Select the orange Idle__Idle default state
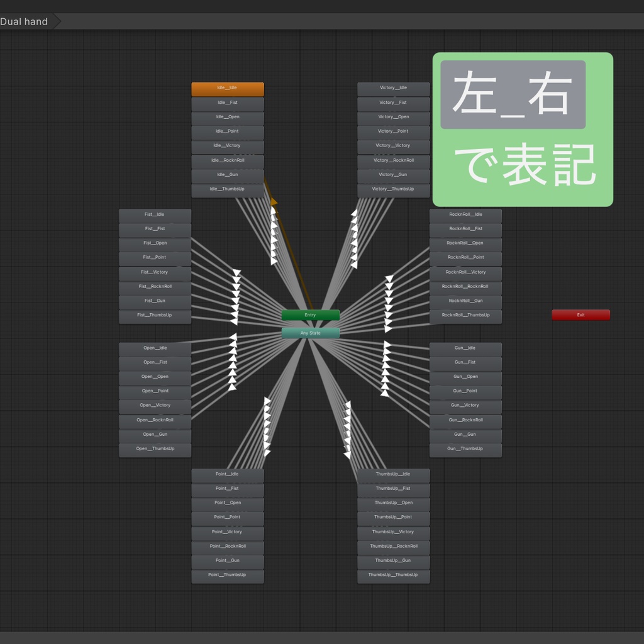 [228, 89]
